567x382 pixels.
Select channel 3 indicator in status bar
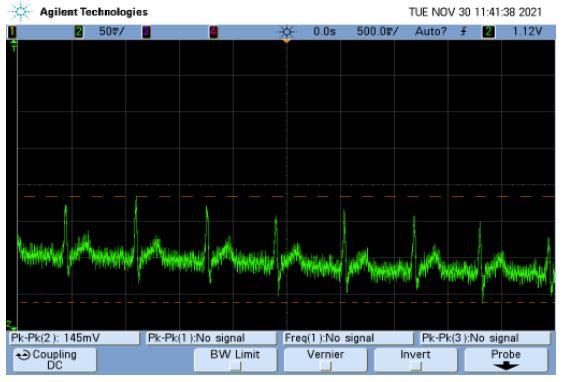click(x=146, y=32)
